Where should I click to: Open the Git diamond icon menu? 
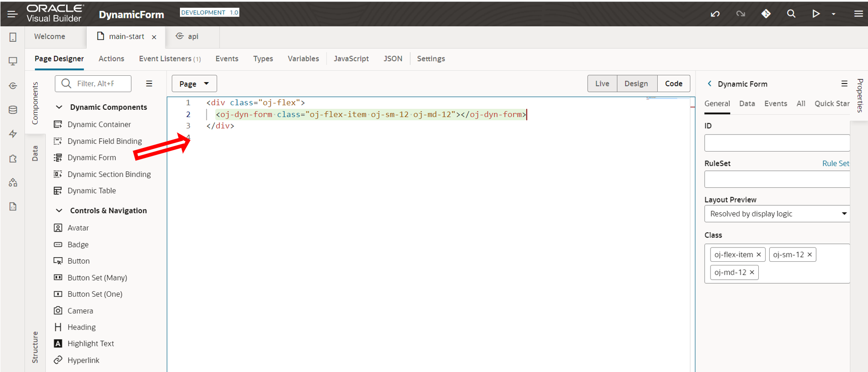click(766, 14)
